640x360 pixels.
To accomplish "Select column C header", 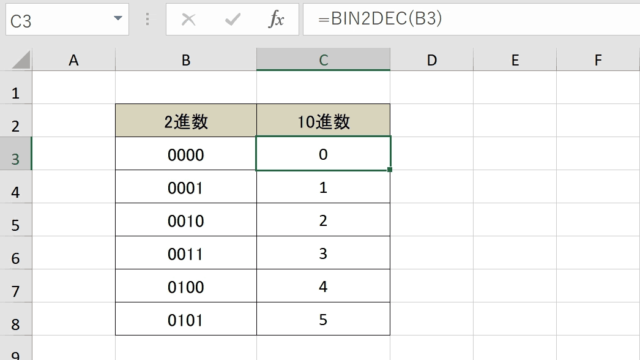I will [x=323, y=60].
